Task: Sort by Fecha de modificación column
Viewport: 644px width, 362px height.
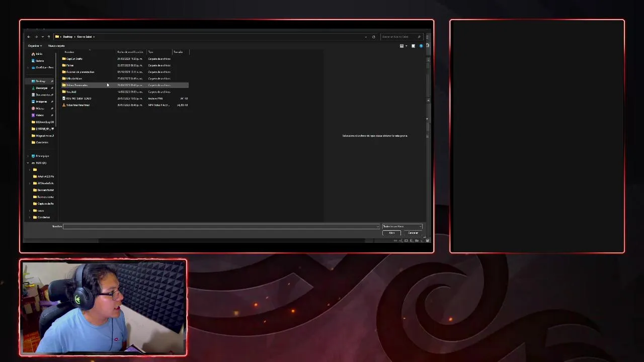Action: pos(130,52)
